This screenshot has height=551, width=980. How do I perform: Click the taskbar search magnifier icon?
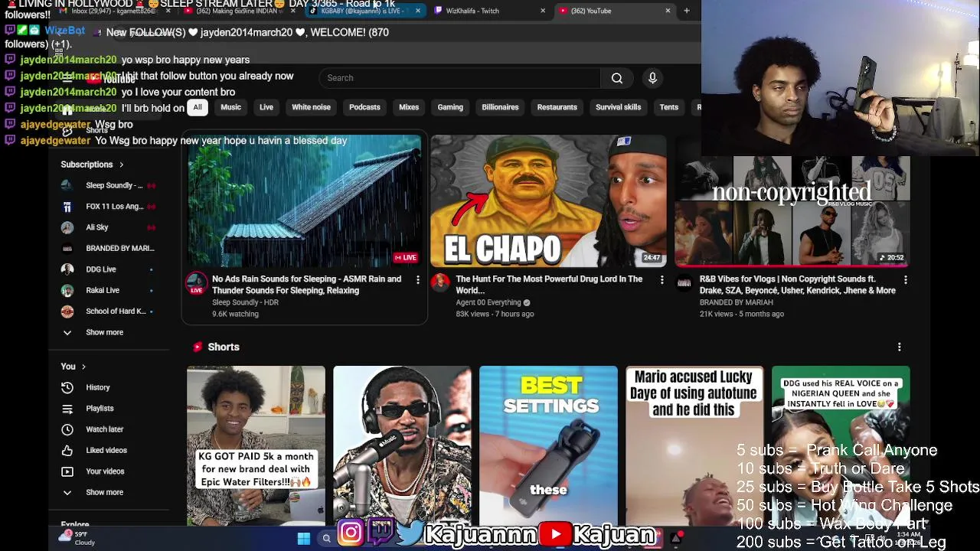click(327, 539)
